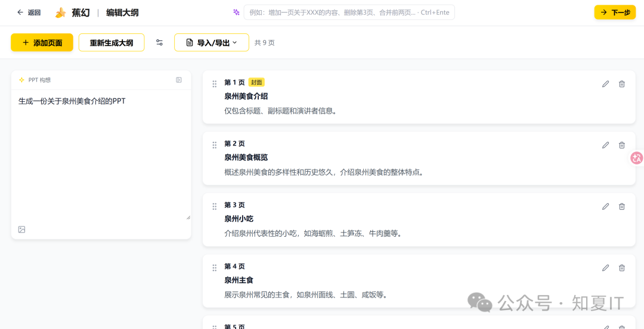The image size is (644, 329).
Task: Click the 共 9 页 page count
Action: pos(265,42)
